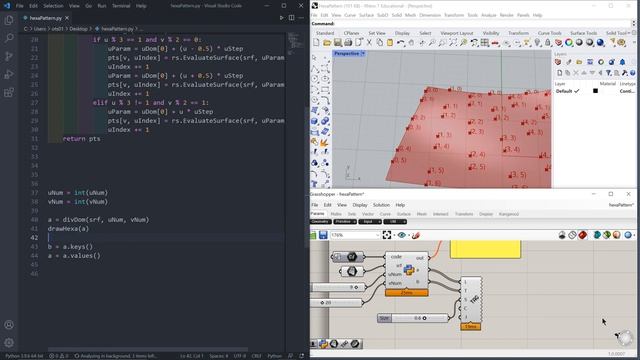Switch to Rhino CPlanes toolbar tab

pyautogui.click(x=351, y=33)
